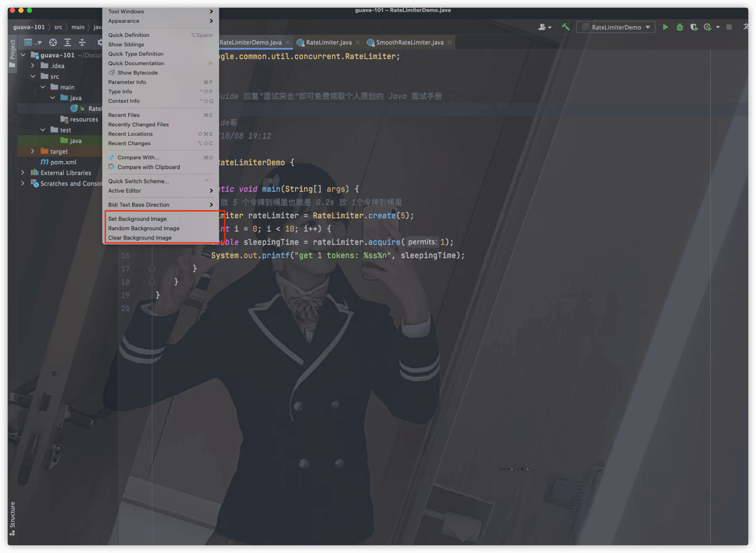The image size is (756, 553).
Task: Collapse the src folder in project tree
Action: pyautogui.click(x=33, y=76)
